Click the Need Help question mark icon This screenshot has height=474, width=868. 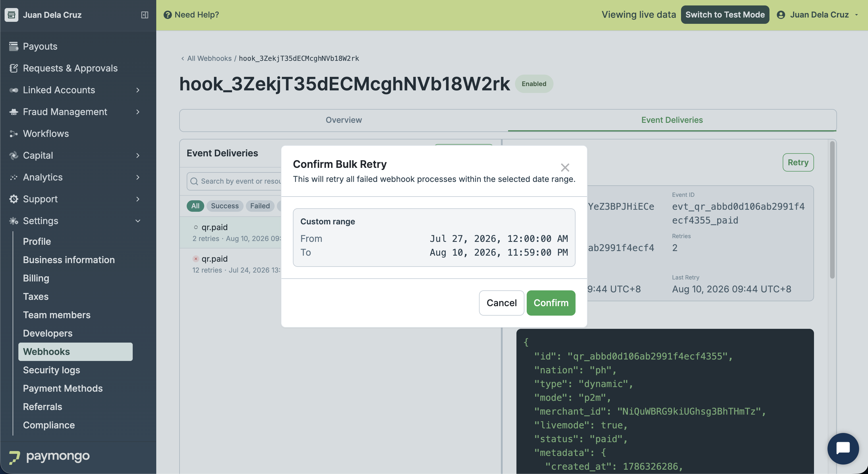point(167,15)
